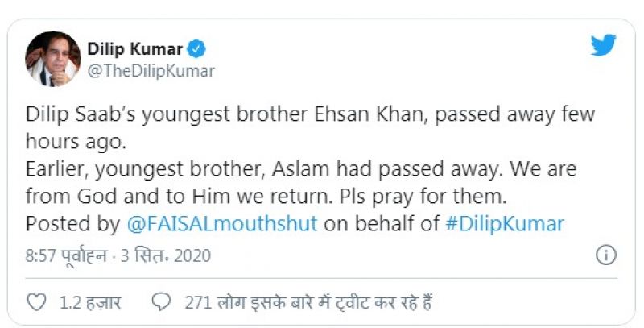The width and height of the screenshot is (644, 328).
Task: Like the tweet with heart icon
Action: point(37,302)
